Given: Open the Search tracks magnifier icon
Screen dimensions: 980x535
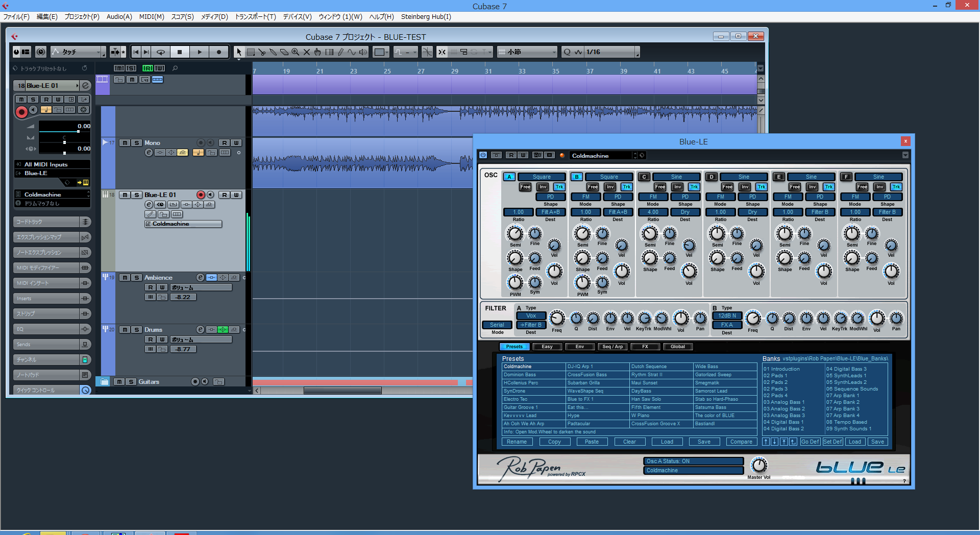Looking at the screenshot, I should click(175, 68).
